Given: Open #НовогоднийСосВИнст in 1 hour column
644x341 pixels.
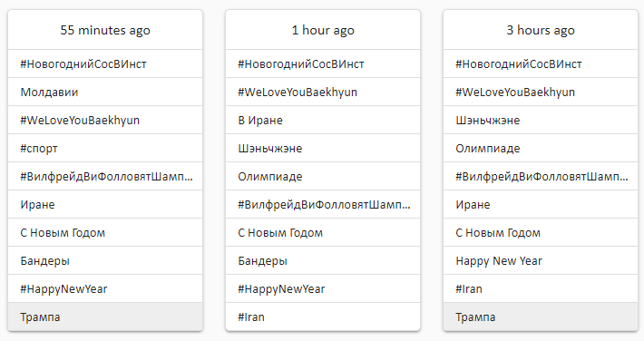Looking at the screenshot, I should pyautogui.click(x=323, y=64).
